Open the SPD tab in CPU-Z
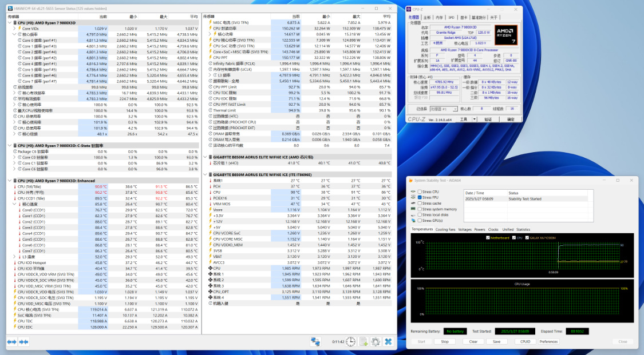 coord(451,18)
